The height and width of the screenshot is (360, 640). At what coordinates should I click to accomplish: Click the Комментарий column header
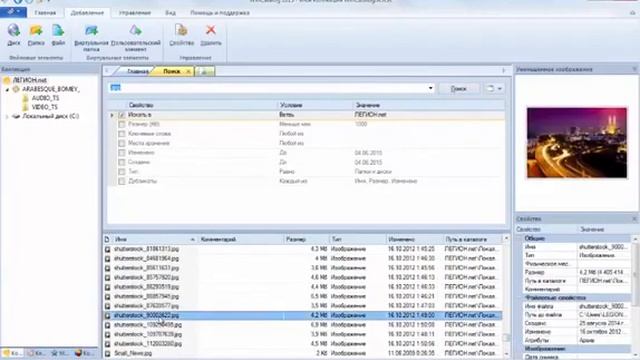coord(240,239)
